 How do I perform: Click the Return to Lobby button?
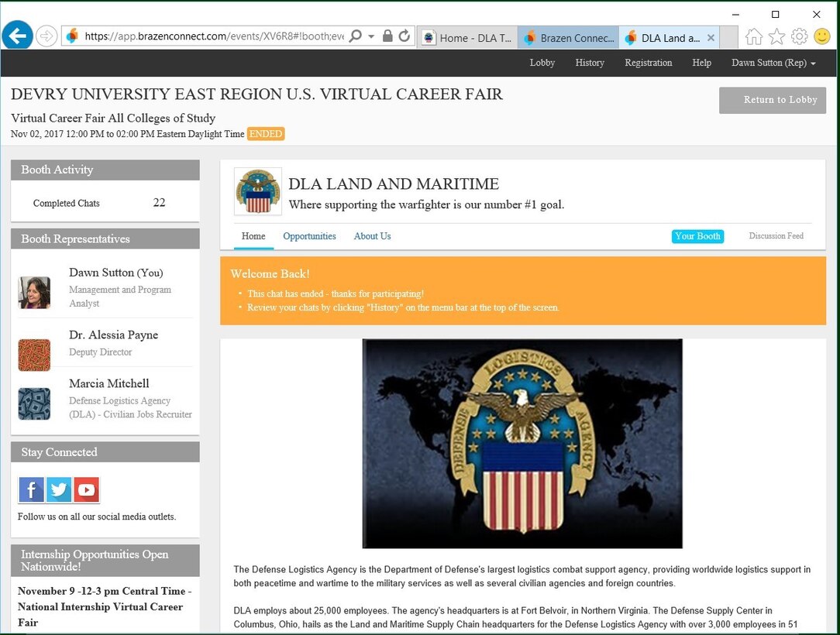[x=772, y=100]
